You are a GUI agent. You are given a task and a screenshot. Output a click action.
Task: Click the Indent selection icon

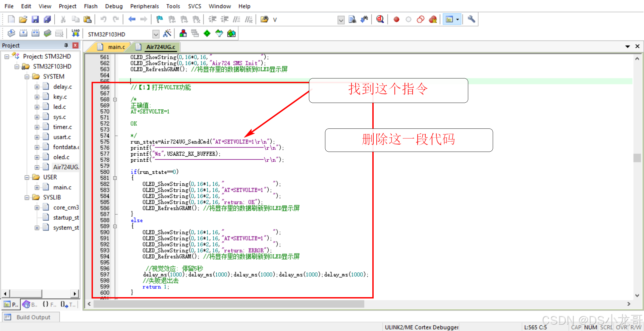pos(212,19)
